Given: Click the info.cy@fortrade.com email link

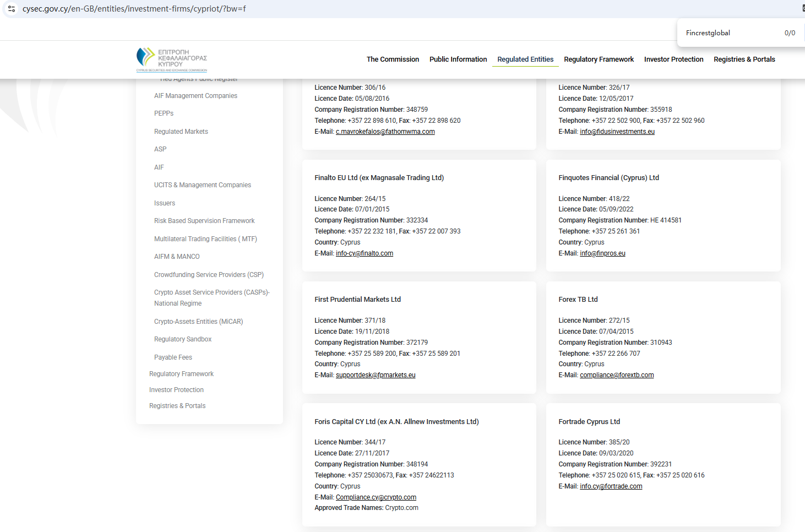Looking at the screenshot, I should pyautogui.click(x=611, y=486).
